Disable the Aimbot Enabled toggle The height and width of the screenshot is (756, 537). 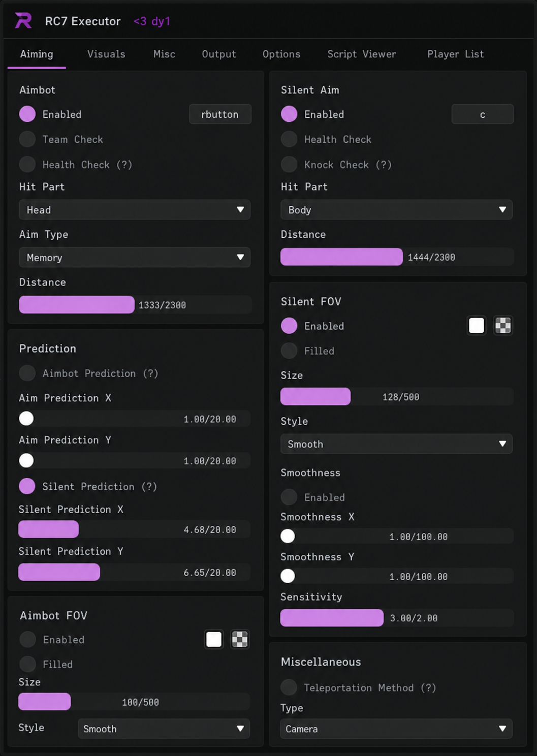point(27,114)
